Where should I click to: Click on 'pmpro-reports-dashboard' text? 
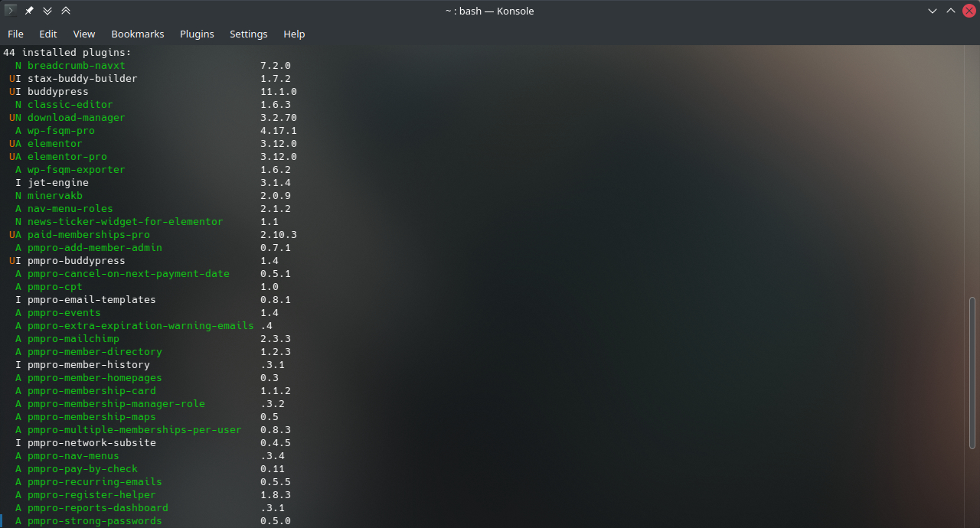[98, 508]
